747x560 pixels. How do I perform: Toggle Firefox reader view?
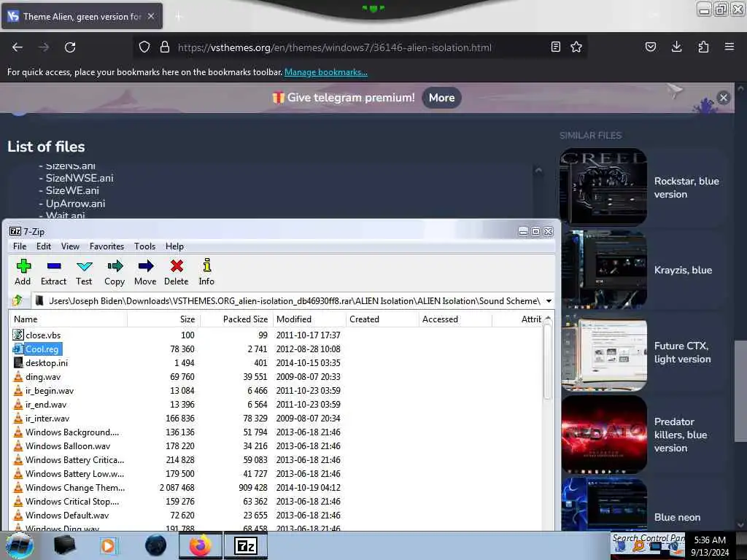(x=555, y=47)
